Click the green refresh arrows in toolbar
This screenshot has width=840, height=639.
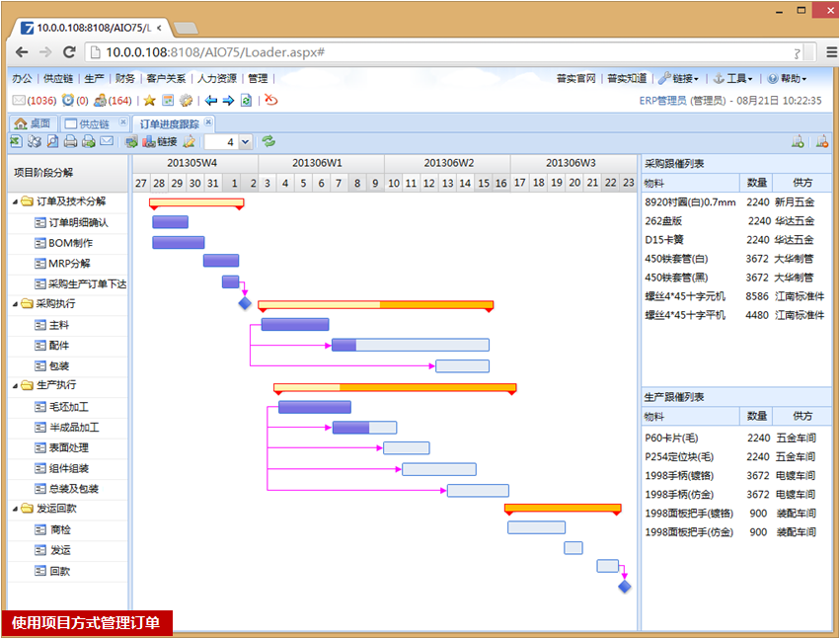tap(268, 141)
